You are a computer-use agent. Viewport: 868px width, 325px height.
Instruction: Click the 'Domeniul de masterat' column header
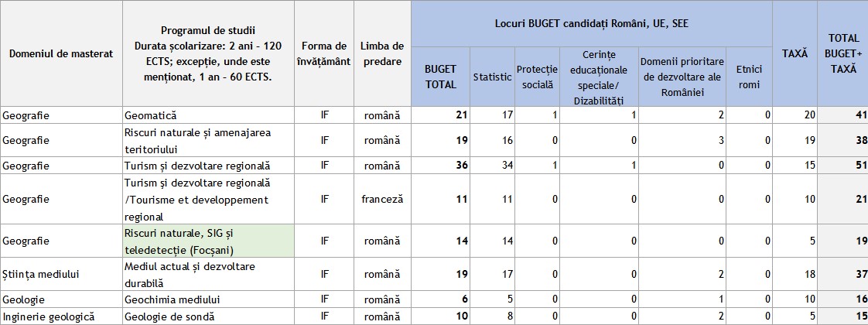(61, 53)
